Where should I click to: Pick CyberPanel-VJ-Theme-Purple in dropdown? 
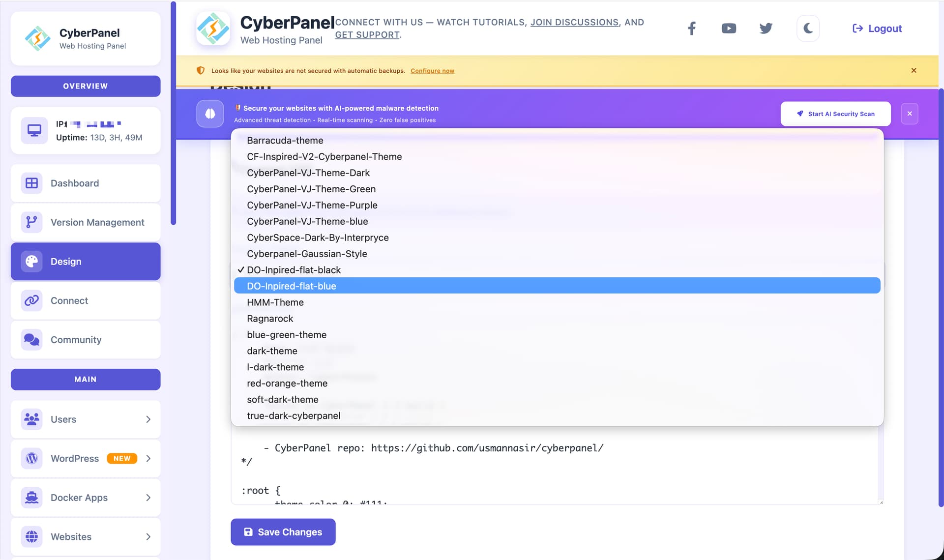click(312, 205)
